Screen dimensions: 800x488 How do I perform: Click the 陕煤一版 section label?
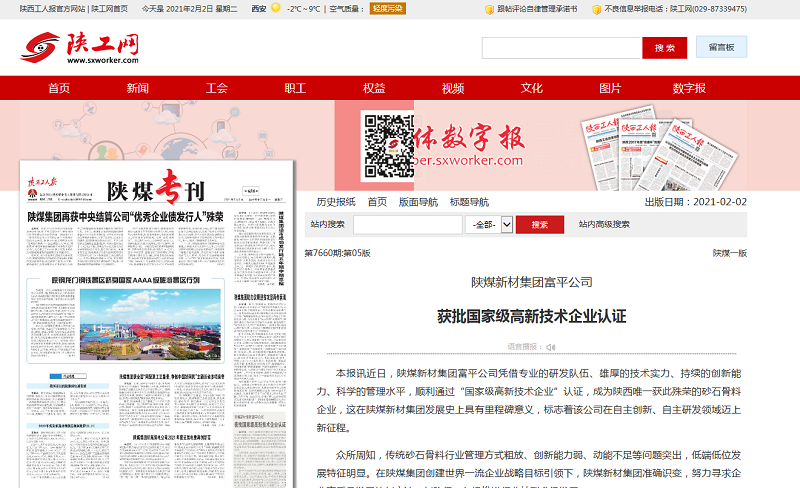click(x=730, y=253)
